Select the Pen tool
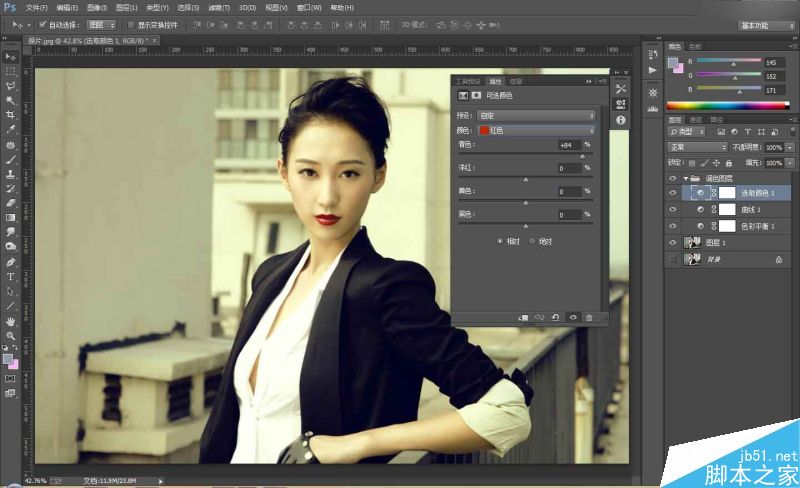The width and height of the screenshot is (800, 488). [10, 262]
